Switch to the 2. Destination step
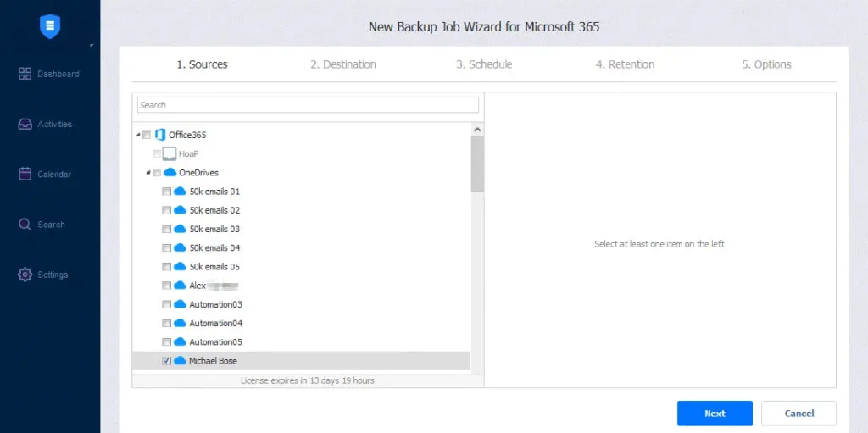 tap(342, 64)
